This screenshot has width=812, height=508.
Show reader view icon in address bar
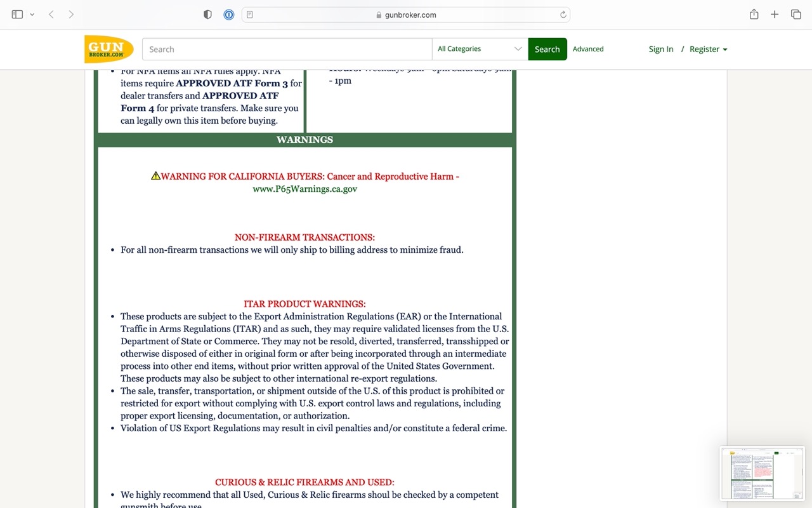(x=250, y=15)
